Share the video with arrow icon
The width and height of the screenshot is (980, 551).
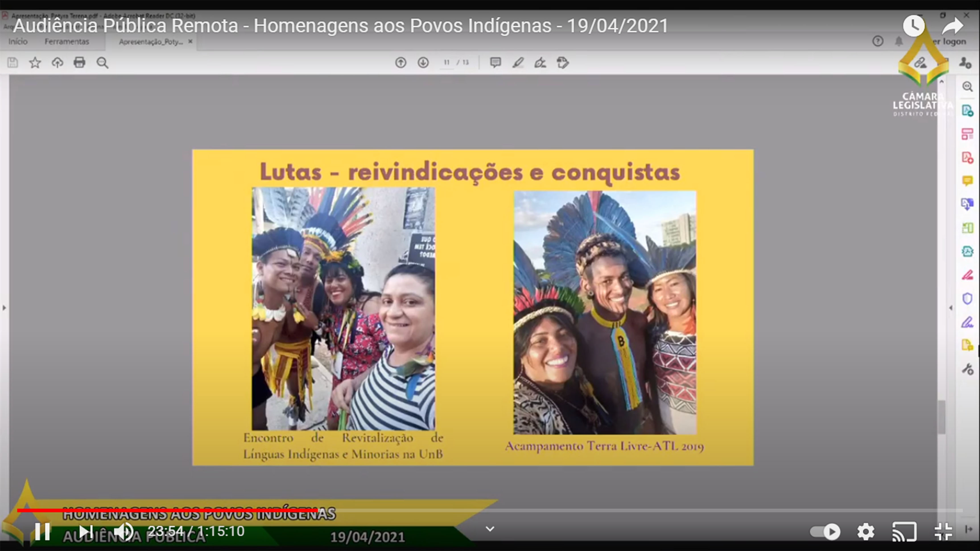[x=952, y=26]
